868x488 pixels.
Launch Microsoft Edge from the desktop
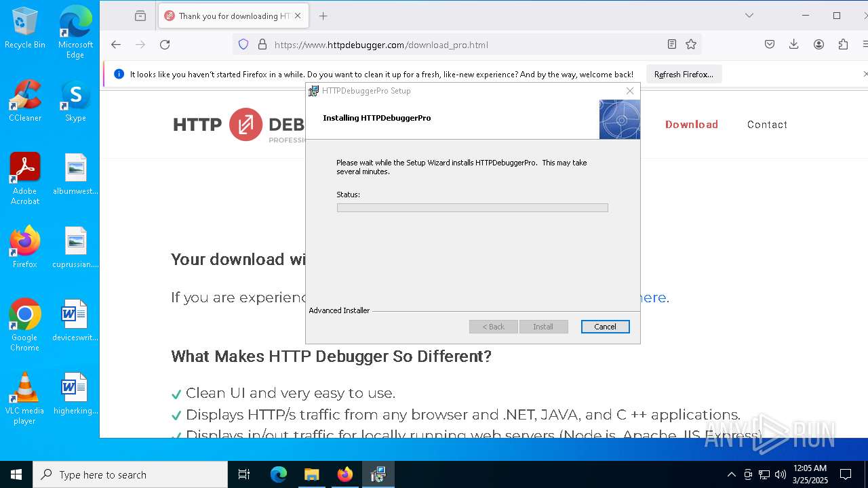click(x=75, y=33)
